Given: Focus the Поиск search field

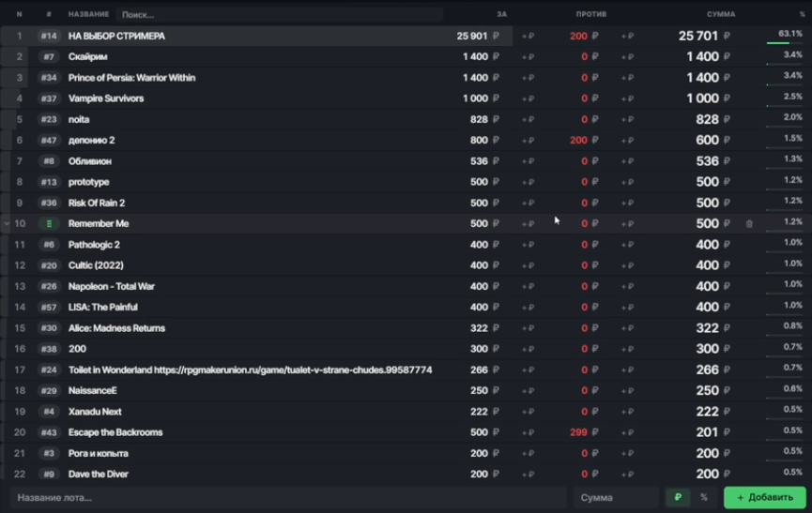Looking at the screenshot, I should coord(280,14).
